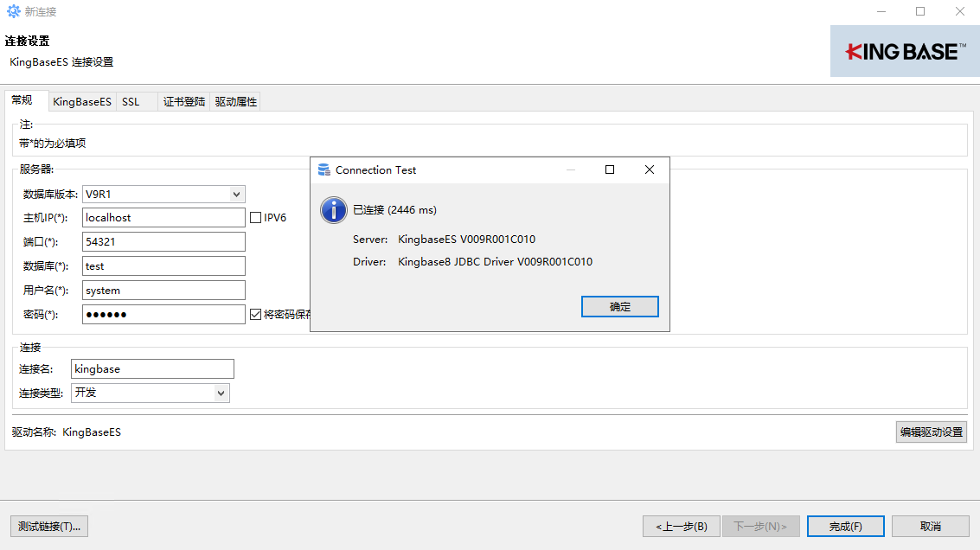Click the 带*的为必填项 note text
Viewport: 980px width, 550px height.
point(53,144)
